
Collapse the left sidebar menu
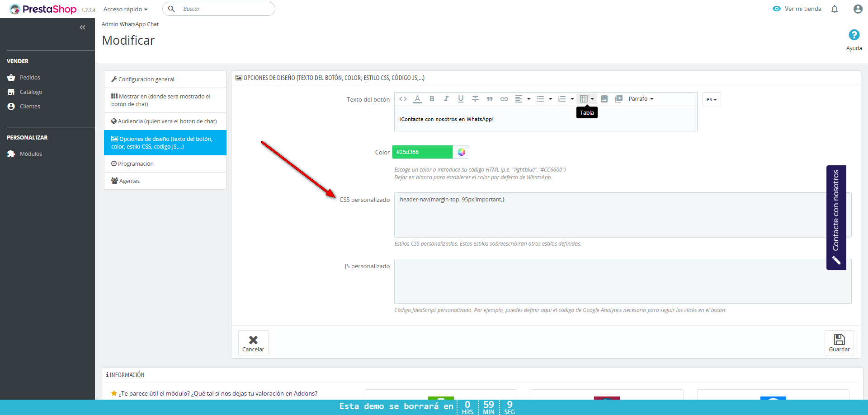pyautogui.click(x=82, y=28)
